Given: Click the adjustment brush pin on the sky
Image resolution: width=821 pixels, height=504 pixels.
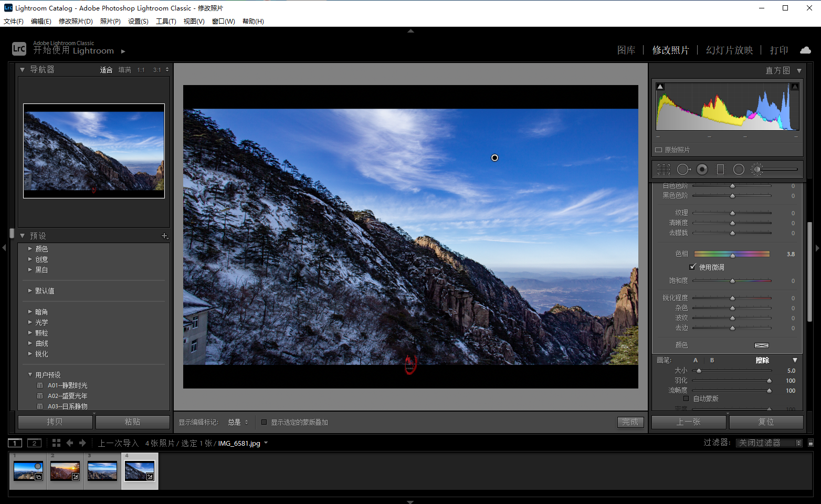Looking at the screenshot, I should point(494,157).
